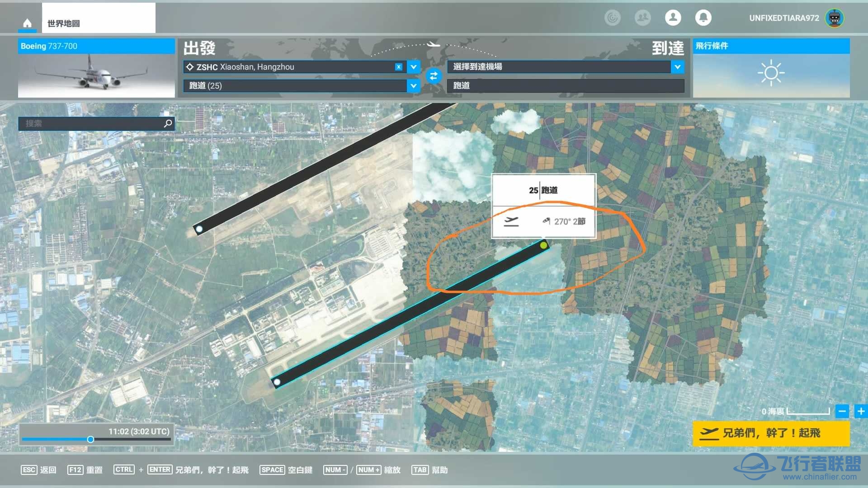Click the arrival 跑道 field
The image size is (868, 488).
[x=566, y=85]
